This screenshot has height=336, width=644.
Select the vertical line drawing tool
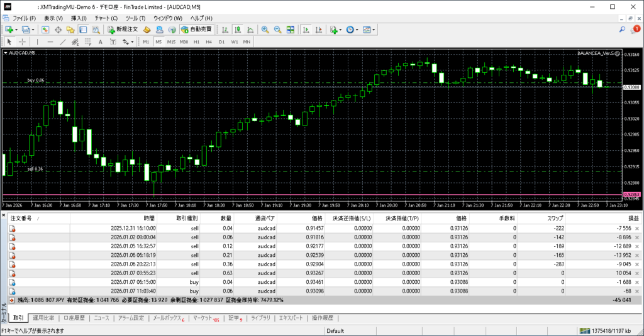click(38, 42)
